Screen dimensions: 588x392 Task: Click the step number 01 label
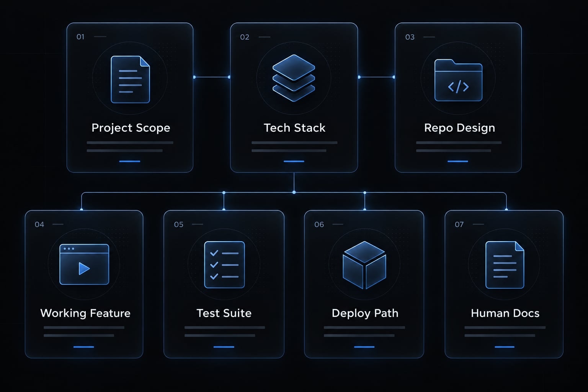tap(80, 37)
